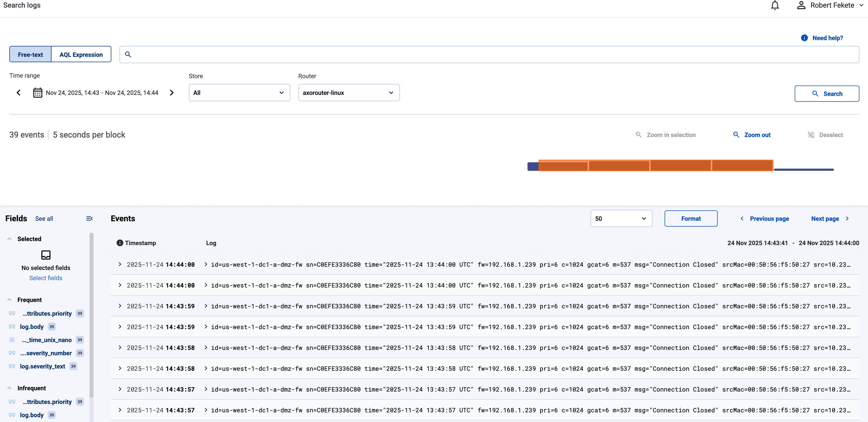
Task: Open the Router dropdown showing axorouter-linux
Action: pos(349,92)
